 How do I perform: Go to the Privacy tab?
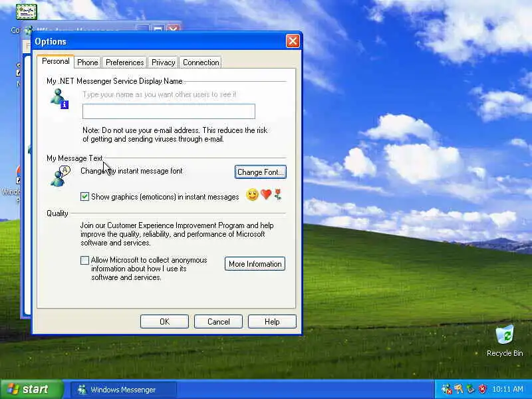(163, 63)
